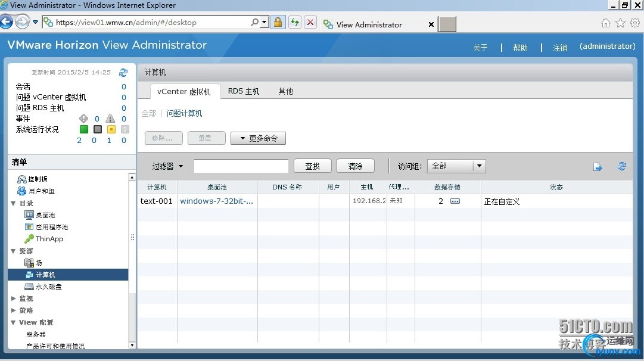The image size is (644, 361).
Task: Click the IE back navigation button
Action: pos(6,22)
